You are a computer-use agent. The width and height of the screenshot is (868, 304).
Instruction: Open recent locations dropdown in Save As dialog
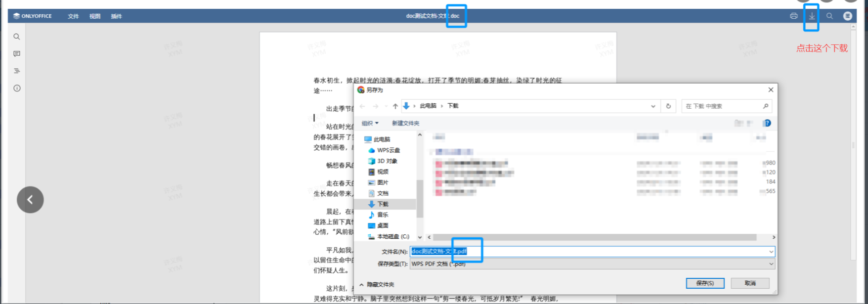(386, 106)
